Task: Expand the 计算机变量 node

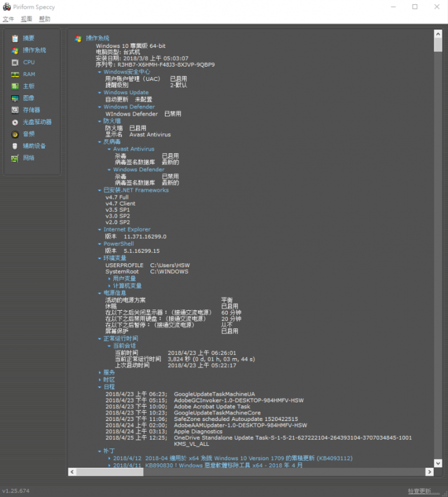Action: [110, 286]
